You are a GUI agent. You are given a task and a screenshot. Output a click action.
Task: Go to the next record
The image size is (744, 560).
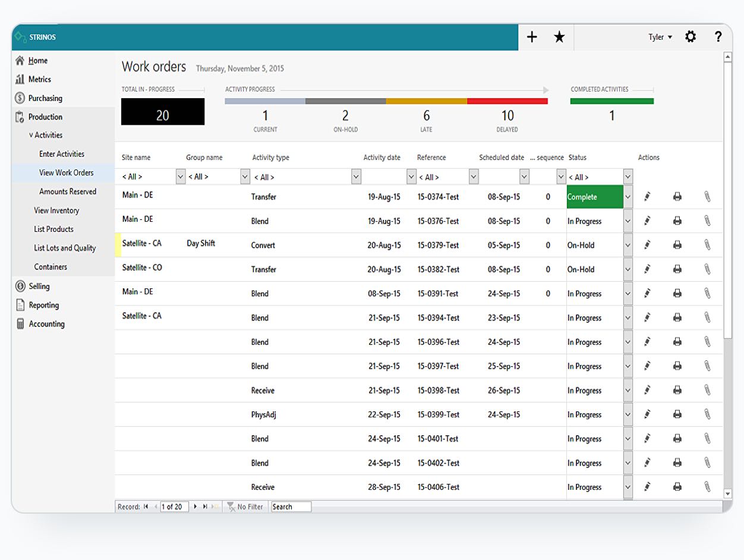(195, 506)
